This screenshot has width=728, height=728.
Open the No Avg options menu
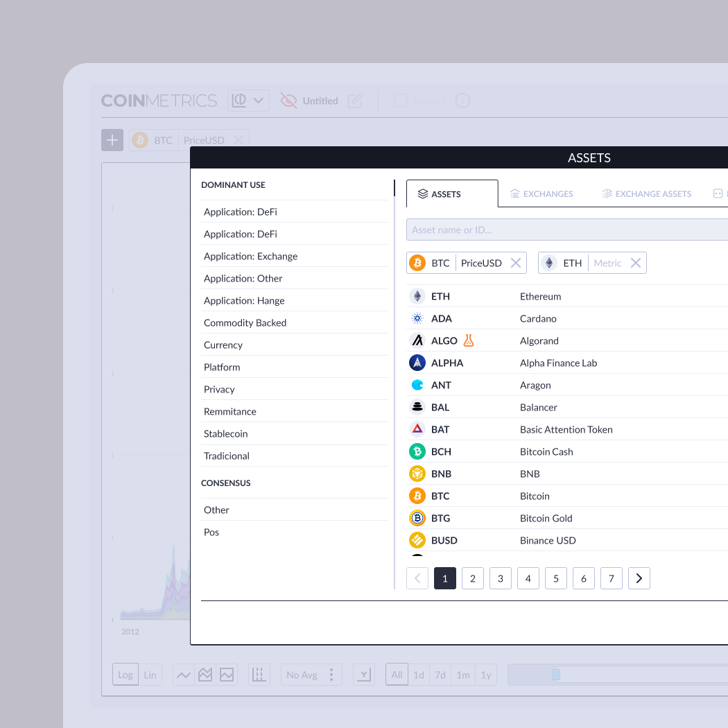[331, 675]
